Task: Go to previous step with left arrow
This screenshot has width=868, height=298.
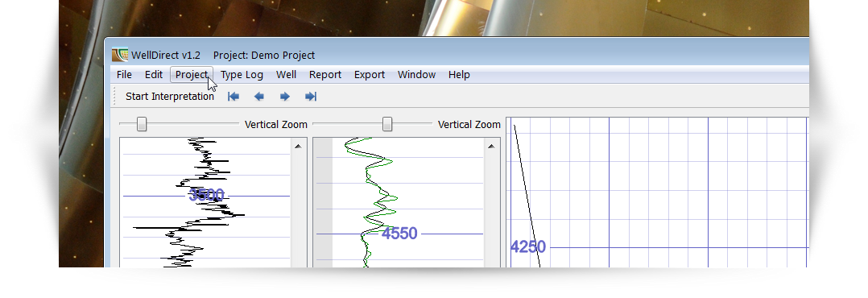Action: tap(258, 97)
